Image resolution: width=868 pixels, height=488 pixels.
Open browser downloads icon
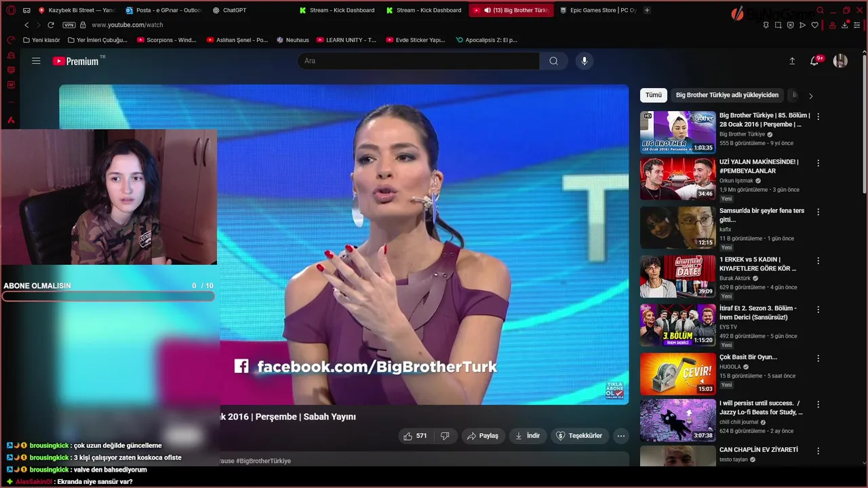845,25
